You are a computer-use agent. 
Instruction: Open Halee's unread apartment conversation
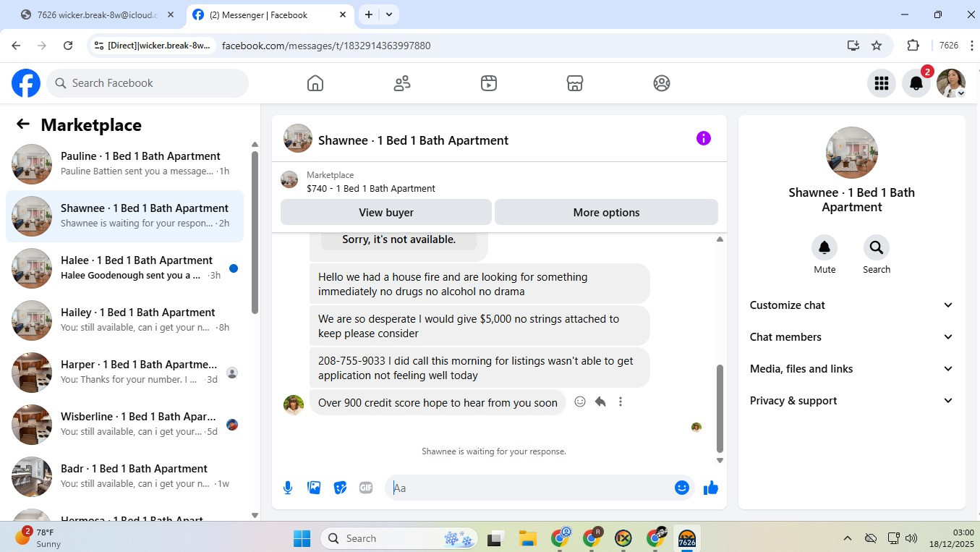pyautogui.click(x=124, y=268)
